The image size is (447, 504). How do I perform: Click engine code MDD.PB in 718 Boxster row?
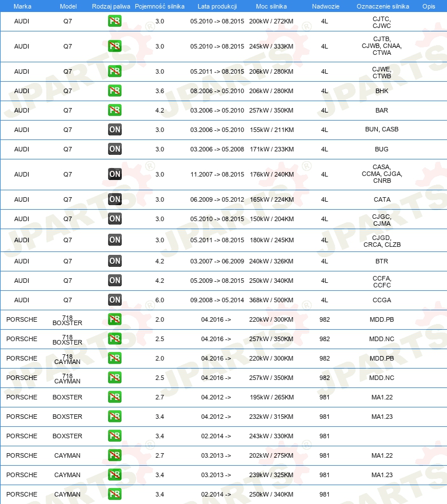[x=382, y=319]
